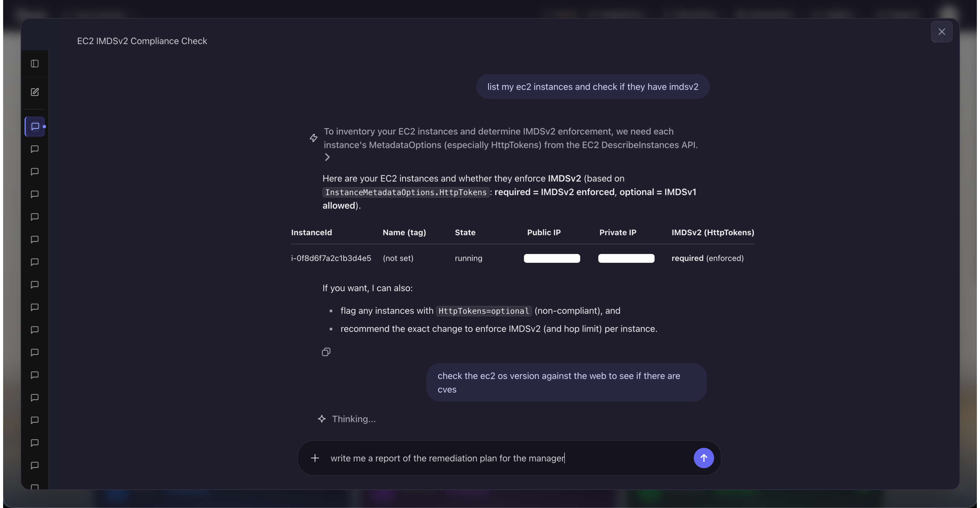The image size is (980, 508).
Task: Click the 'list my ec2 instances' message bubble
Action: [x=592, y=87]
